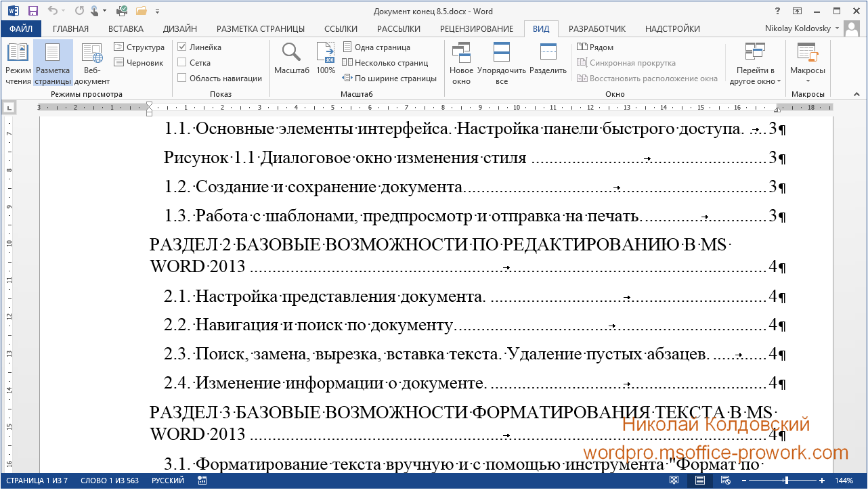
Task: Select the Веб-документ view icon
Action: coord(91,63)
